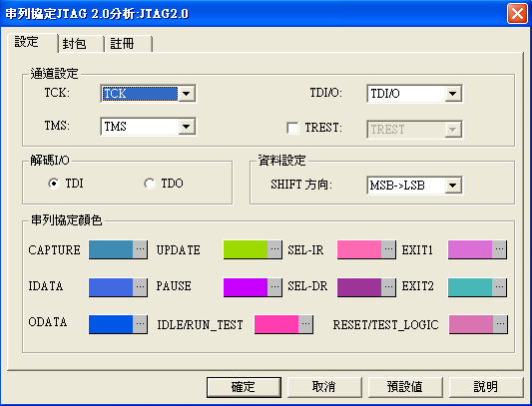Screen dimensions: 532x406
Task: Click the 'IDLE/RUN_TEST' label text
Action: point(200,325)
